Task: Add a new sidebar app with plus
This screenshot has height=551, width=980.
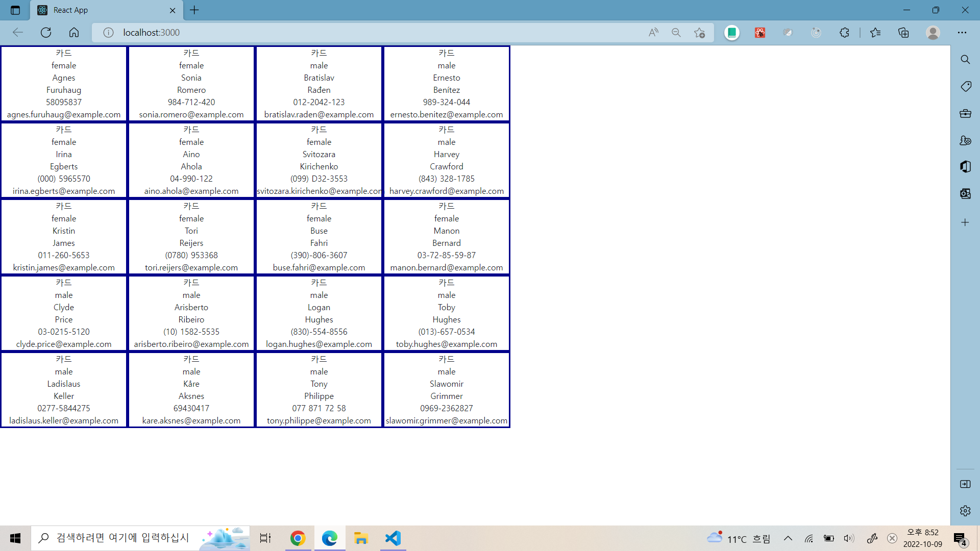Action: point(965,222)
